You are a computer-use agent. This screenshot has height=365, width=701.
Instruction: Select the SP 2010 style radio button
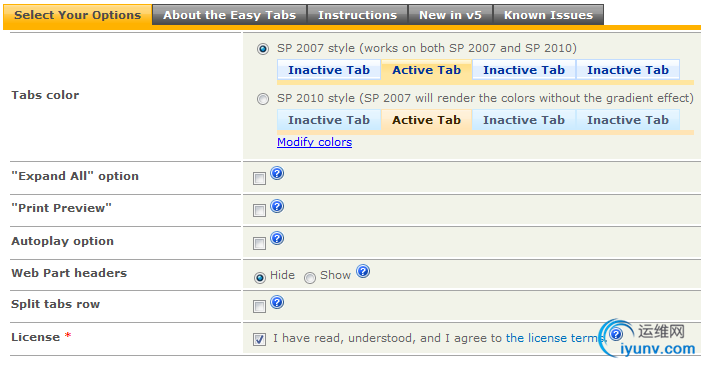click(x=263, y=99)
